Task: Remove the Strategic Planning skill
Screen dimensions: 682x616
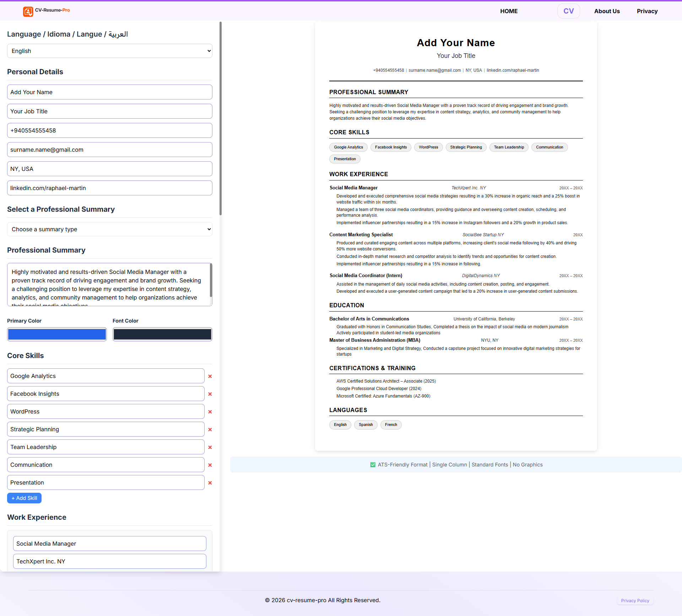Action: (210, 429)
